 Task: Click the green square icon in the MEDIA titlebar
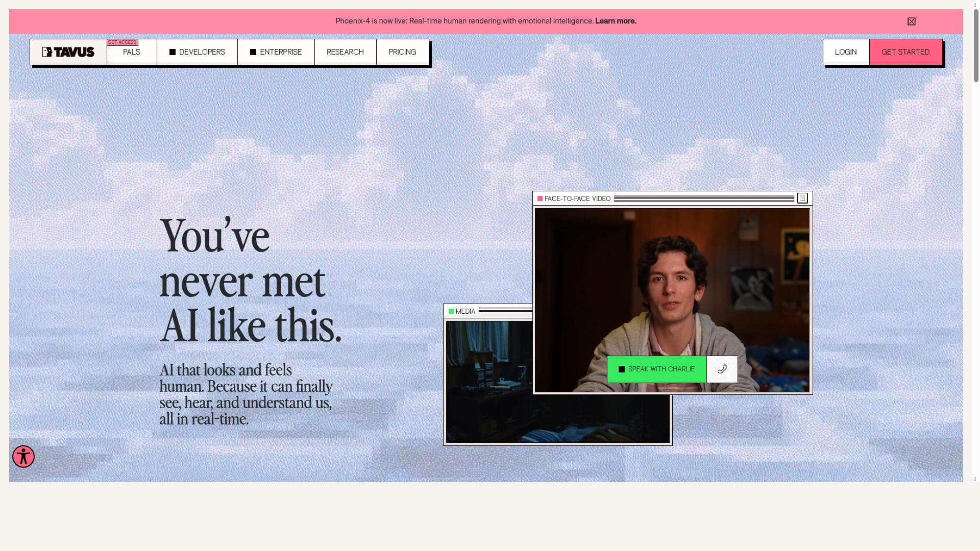point(451,311)
